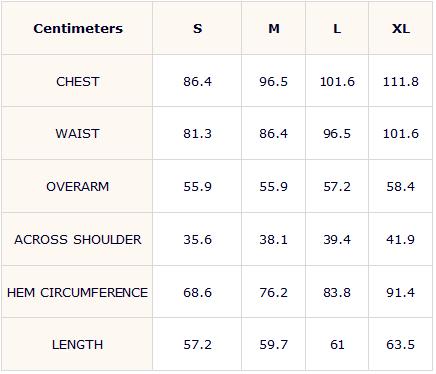Click the Centimeters header cell
The image size is (436, 374).
coord(78,28)
